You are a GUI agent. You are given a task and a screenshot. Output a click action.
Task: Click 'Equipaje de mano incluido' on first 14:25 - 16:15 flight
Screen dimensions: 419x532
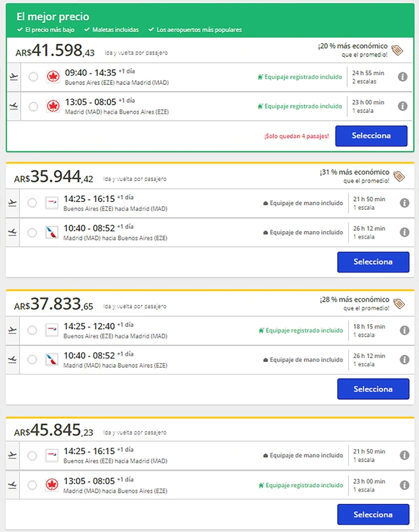tap(303, 203)
